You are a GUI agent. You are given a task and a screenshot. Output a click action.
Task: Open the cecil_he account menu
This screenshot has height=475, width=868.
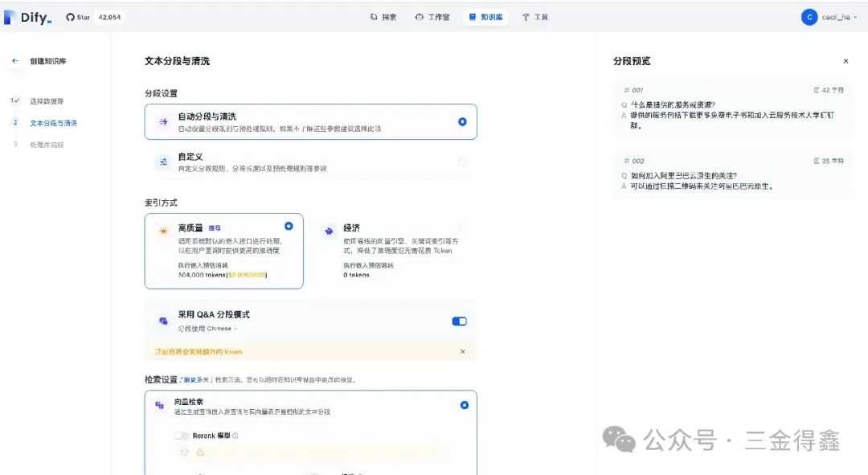(x=829, y=16)
